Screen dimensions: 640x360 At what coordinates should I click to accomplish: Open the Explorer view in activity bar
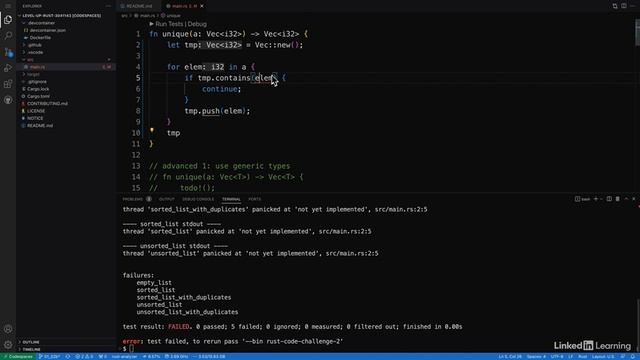tap(8, 20)
